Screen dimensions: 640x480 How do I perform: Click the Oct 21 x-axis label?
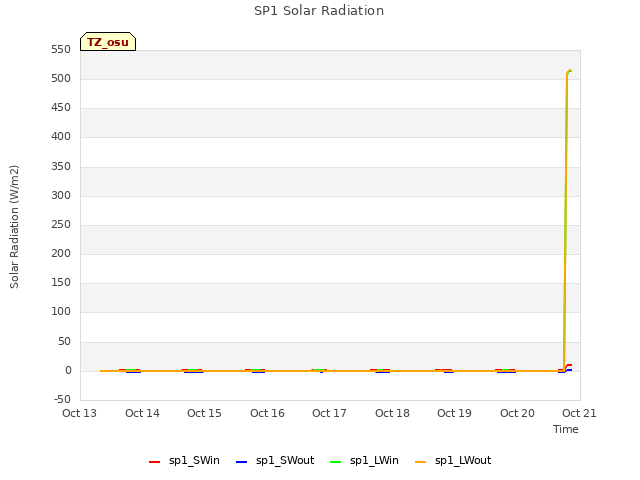(x=579, y=413)
